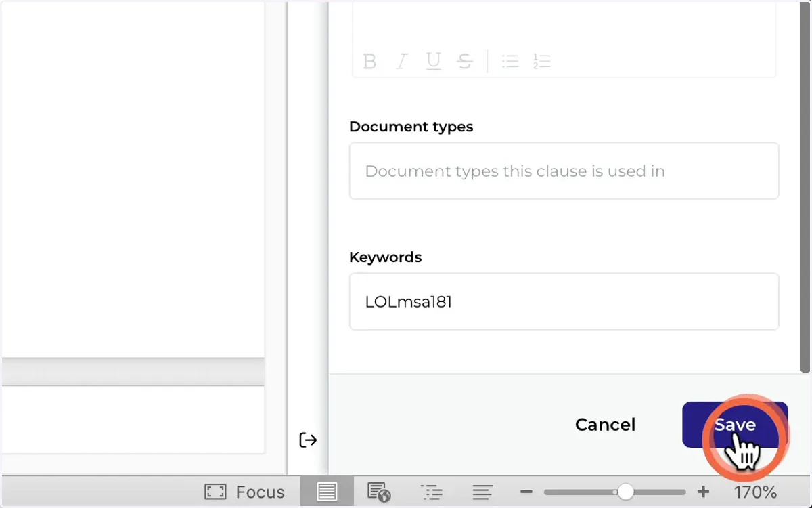Click the side panel vertical scrollbar
The height and width of the screenshot is (508, 812).
point(805,186)
